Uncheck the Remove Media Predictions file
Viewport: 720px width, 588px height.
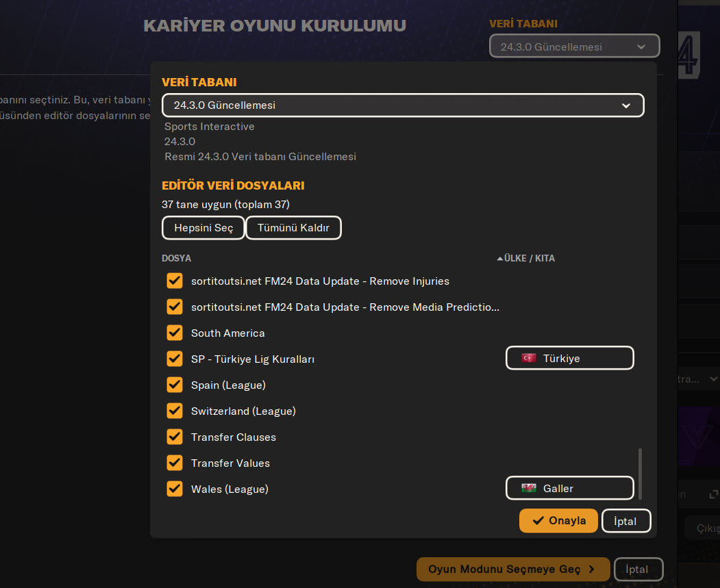tap(175, 307)
